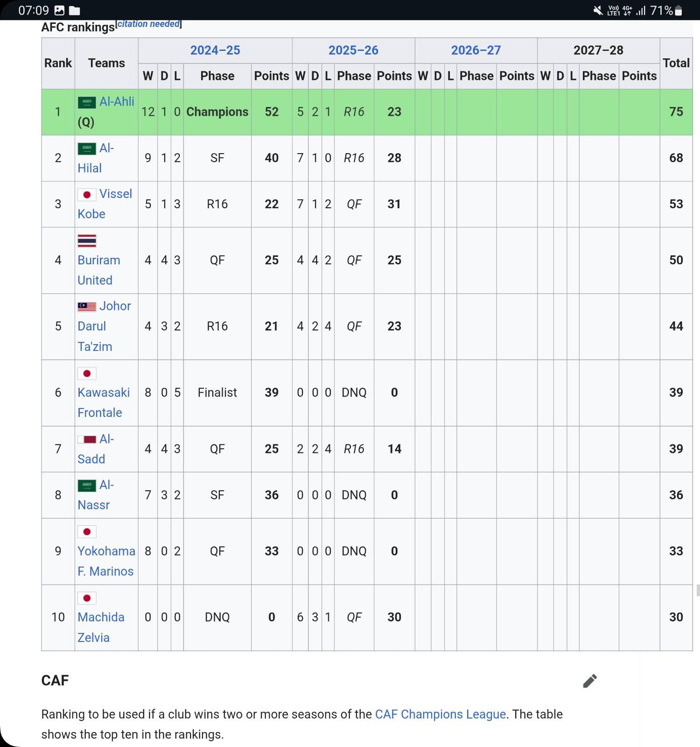Tap the muted sound status icon
Screen dimensions: 700x747
(597, 11)
